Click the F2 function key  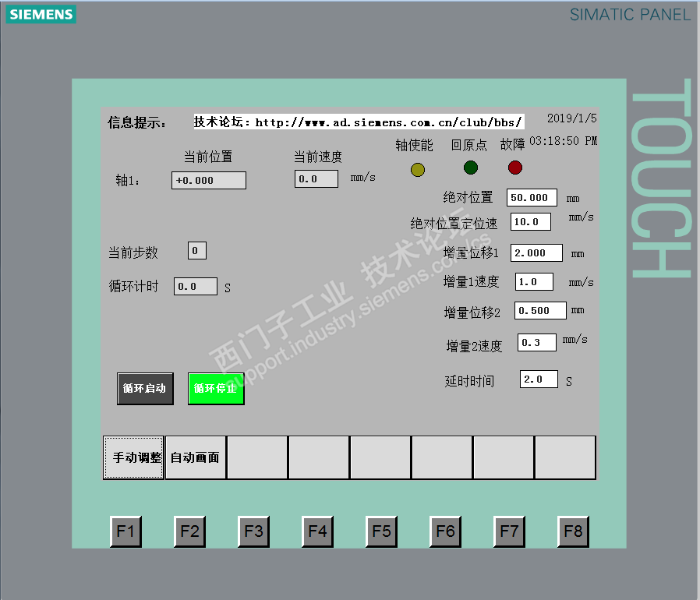click(189, 531)
